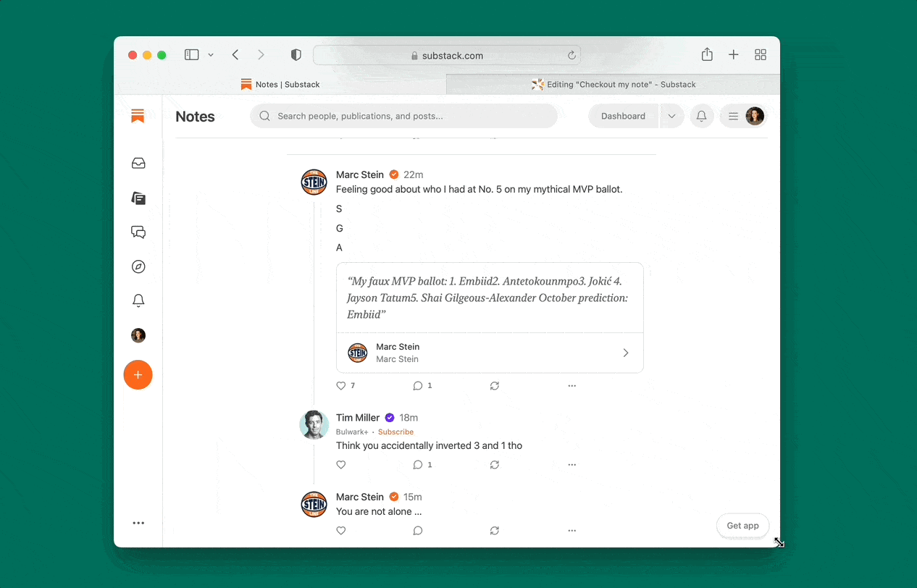
Task: Open Chat from the left sidebar
Action: (x=138, y=232)
